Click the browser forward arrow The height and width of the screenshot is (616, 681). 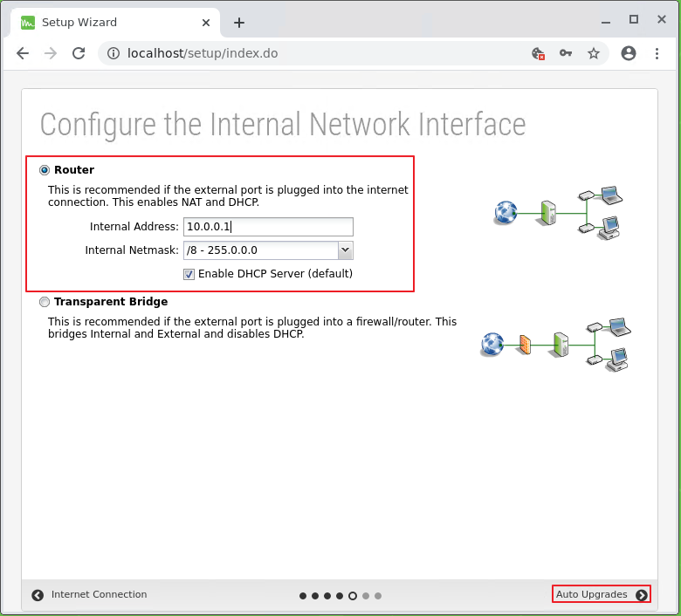51,53
